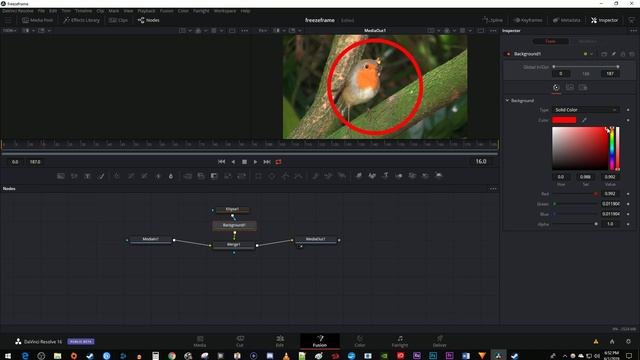Open the Image settings tab icon
640x360 pixels.
pyautogui.click(x=570, y=87)
